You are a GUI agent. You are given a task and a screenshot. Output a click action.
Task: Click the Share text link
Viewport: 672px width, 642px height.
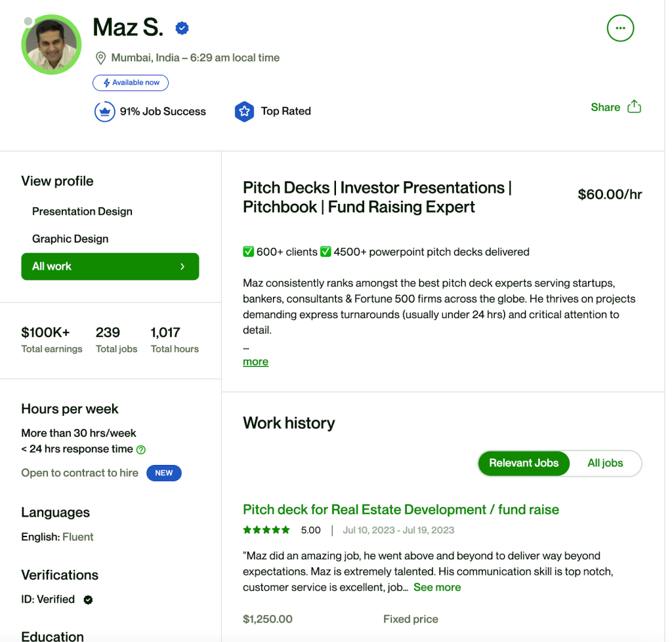tap(605, 107)
